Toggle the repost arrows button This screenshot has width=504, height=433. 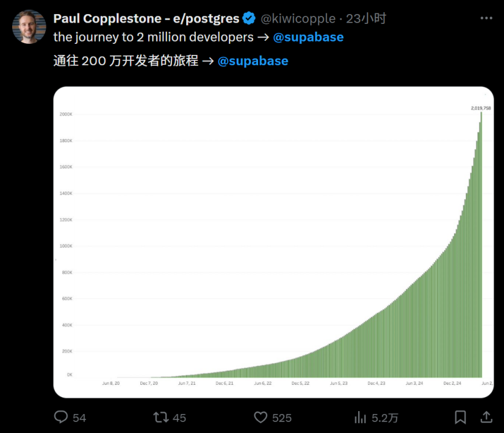tap(160, 417)
